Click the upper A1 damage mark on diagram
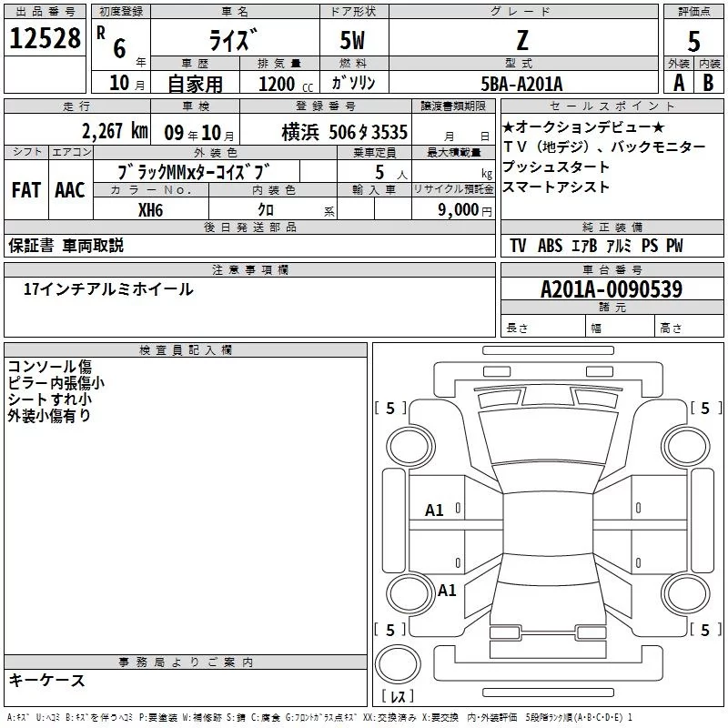728x728 pixels. (x=435, y=511)
